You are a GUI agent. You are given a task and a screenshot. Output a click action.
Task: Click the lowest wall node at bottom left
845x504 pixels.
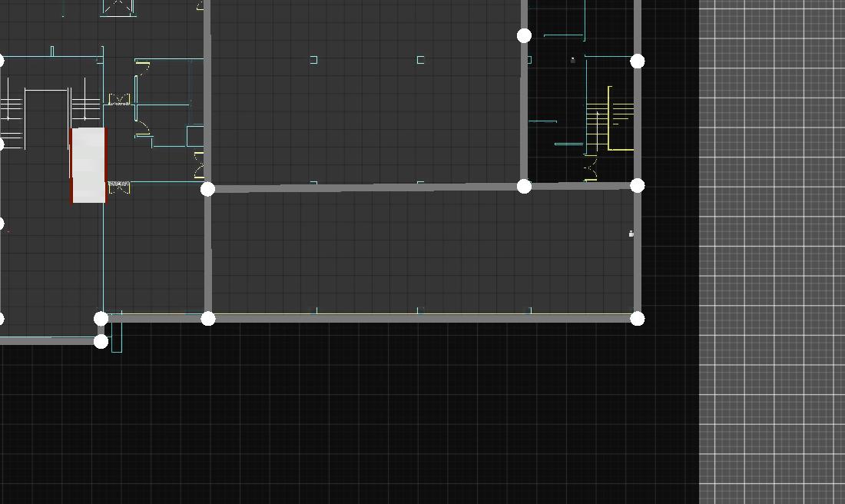pos(101,341)
